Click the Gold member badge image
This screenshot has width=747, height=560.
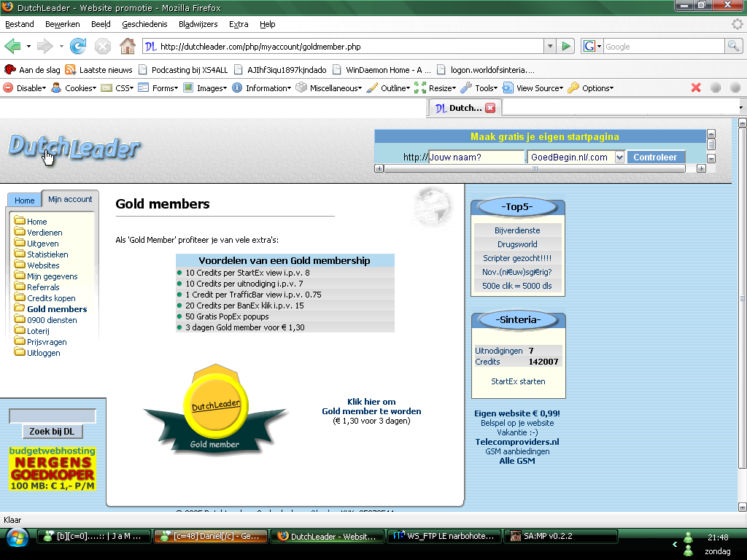215,409
